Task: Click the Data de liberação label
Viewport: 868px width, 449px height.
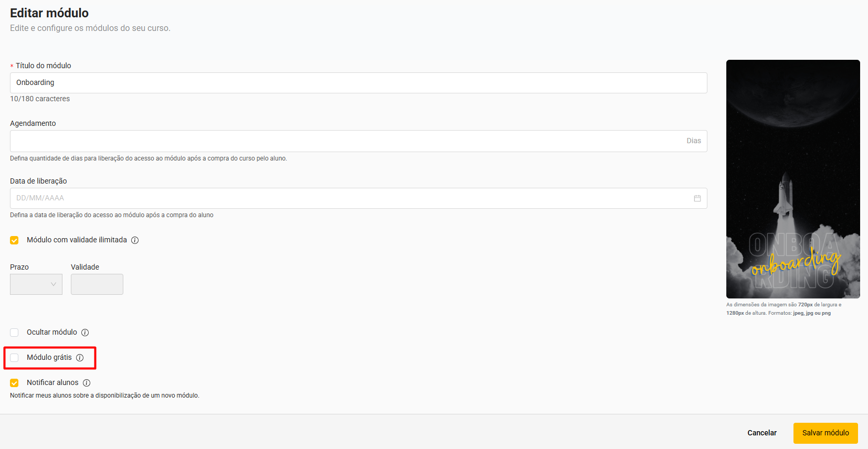Action: [x=38, y=181]
